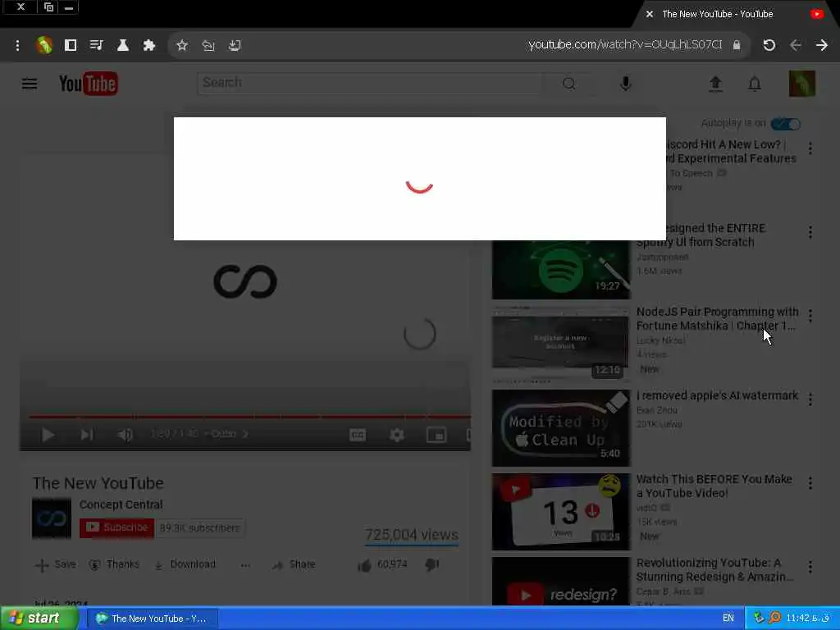Open the browser three-dot menu
Screen dimensions: 840x630
click(18, 46)
